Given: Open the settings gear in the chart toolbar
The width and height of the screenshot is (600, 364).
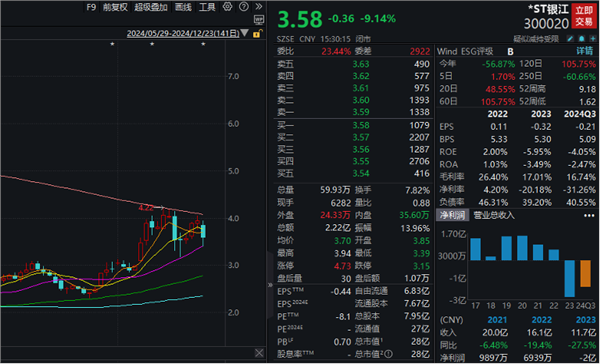Looking at the screenshot, I should click(x=227, y=7).
